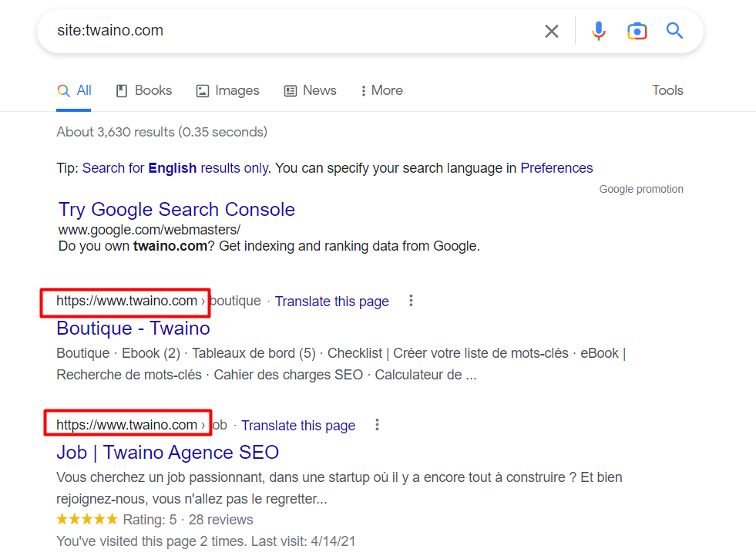
Task: Expand the News results category
Action: click(310, 90)
